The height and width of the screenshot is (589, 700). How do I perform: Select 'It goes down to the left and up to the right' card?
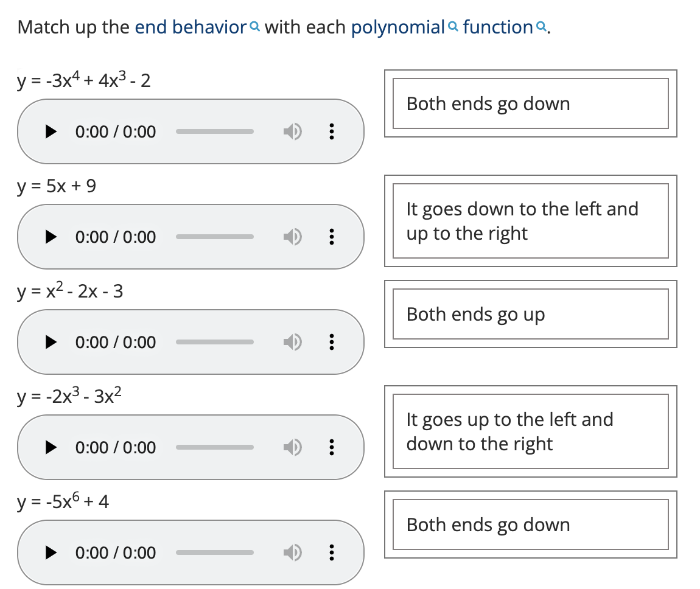[530, 221]
